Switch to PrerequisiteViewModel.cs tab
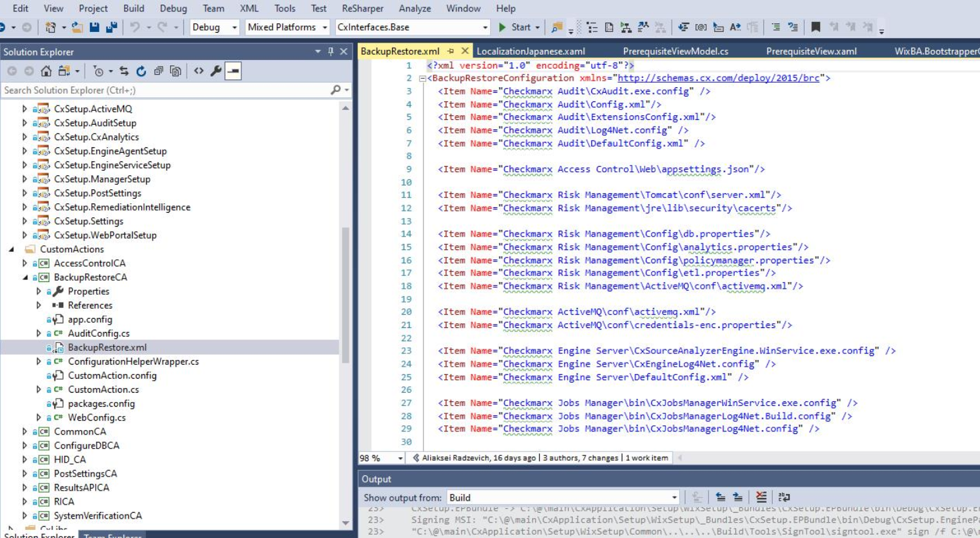This screenshot has width=980, height=538. point(675,51)
